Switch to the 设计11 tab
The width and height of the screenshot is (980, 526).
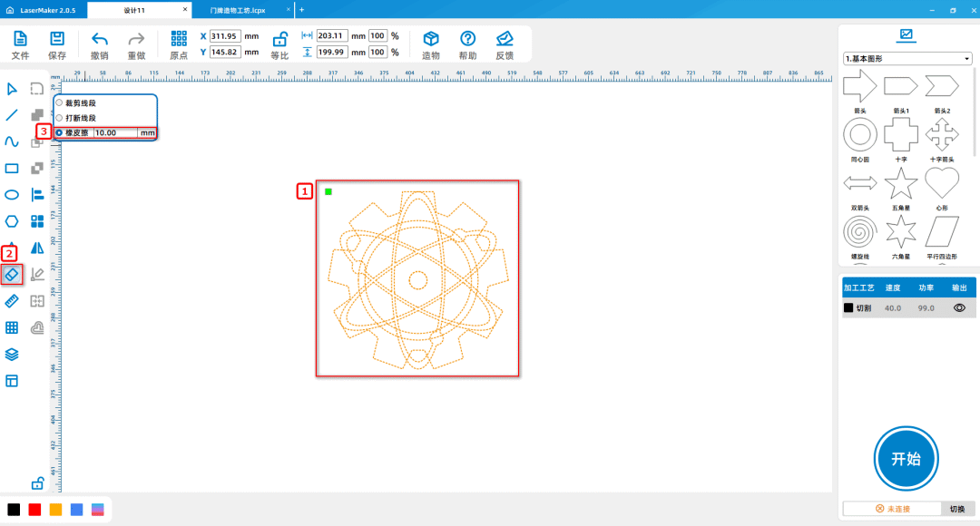(x=136, y=9)
